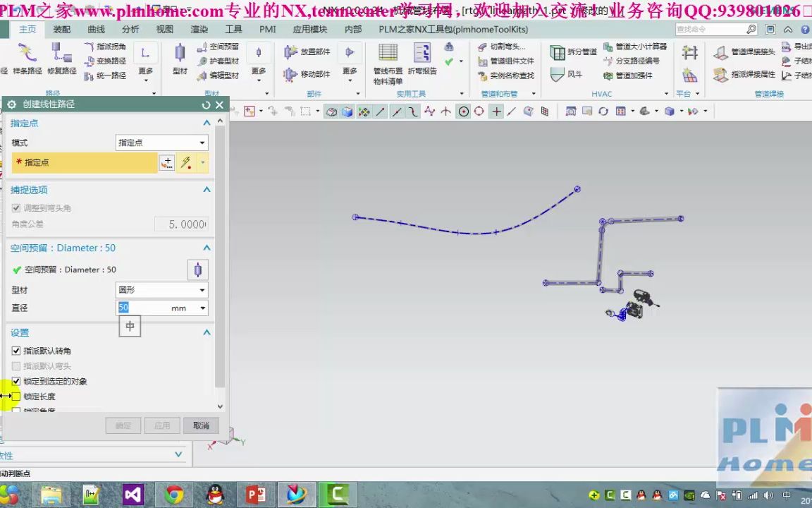
Task: Toggle the 锁定到选定的对象 checkbox
Action: click(x=16, y=381)
